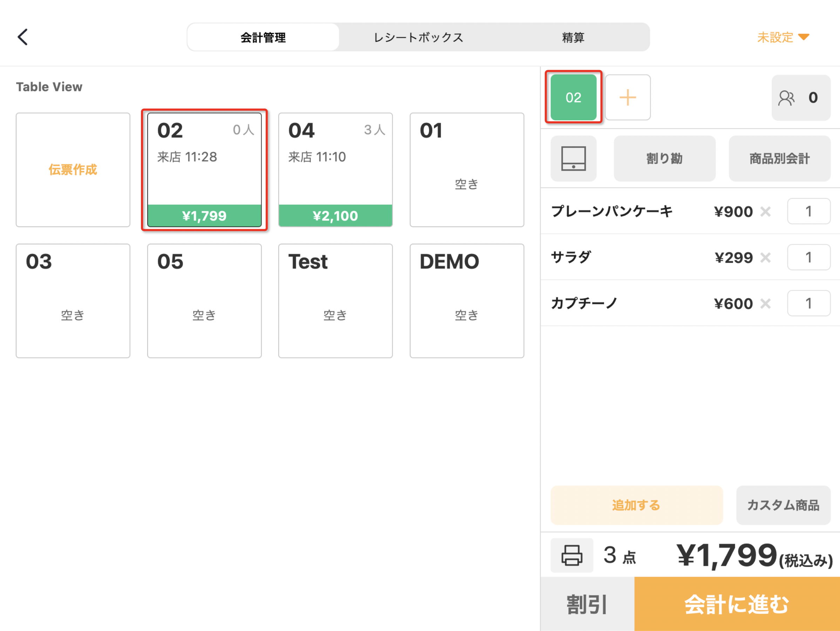Viewport: 840px width, 631px height.
Task: Remove プレーンパンケーキ with its X icon
Action: coord(765,211)
